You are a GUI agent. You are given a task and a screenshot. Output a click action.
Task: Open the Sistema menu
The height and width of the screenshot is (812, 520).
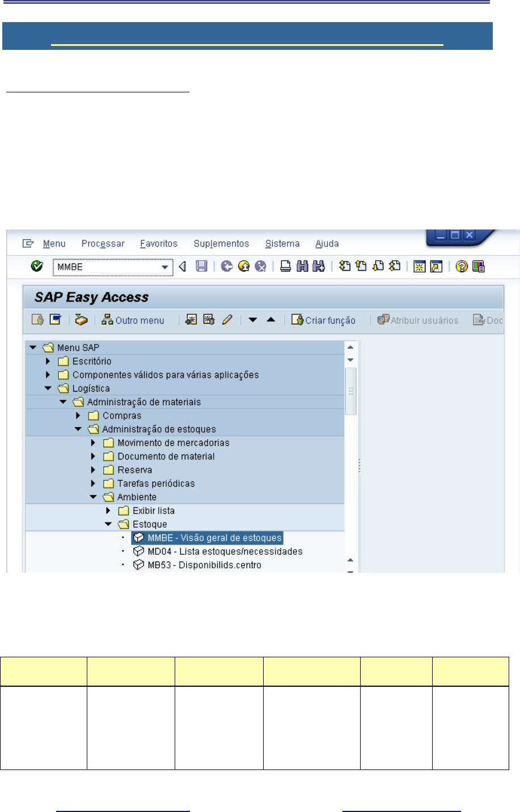pos(282,244)
